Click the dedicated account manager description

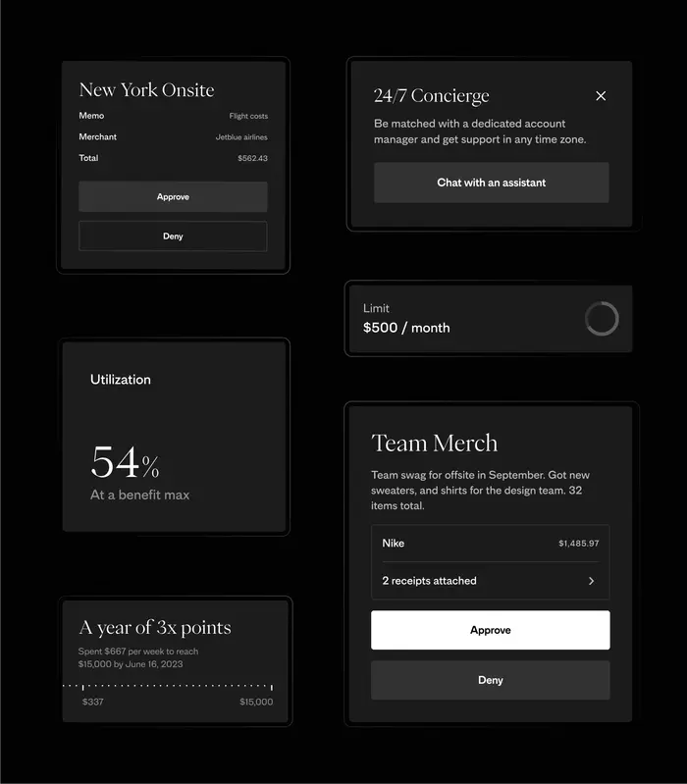480,131
